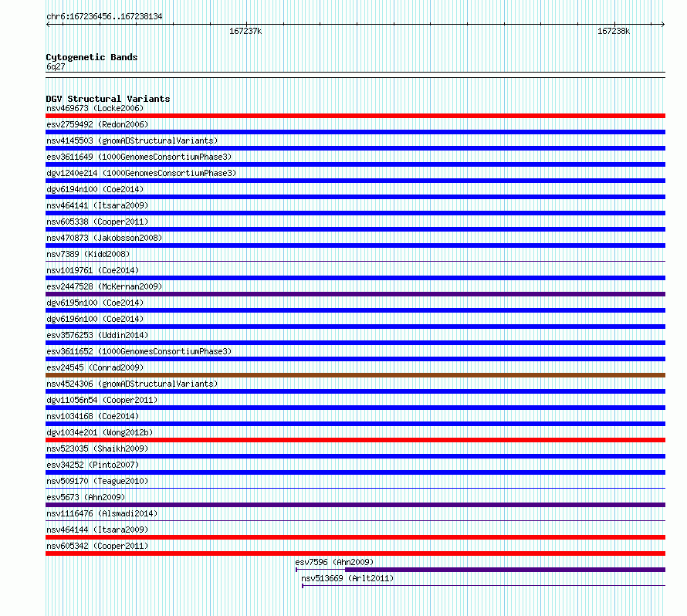687x616 pixels.
Task: Select the nsv509170 (Teague2010) label
Action: 97,481
